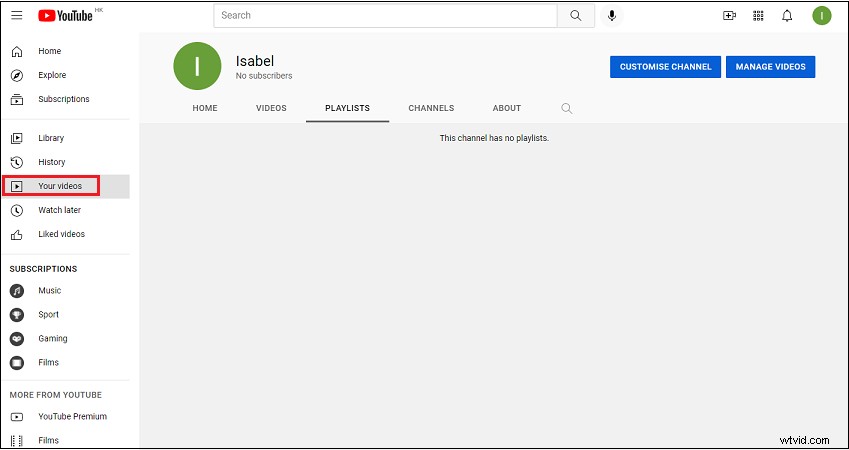Click 'This channel has no playlists.' message
This screenshot has width=849, height=450.
494,139
